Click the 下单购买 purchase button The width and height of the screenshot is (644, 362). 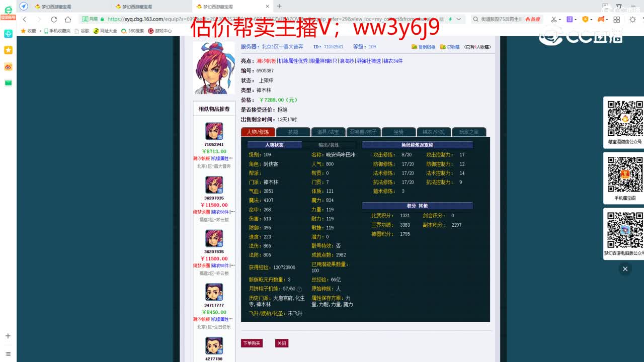click(x=251, y=343)
